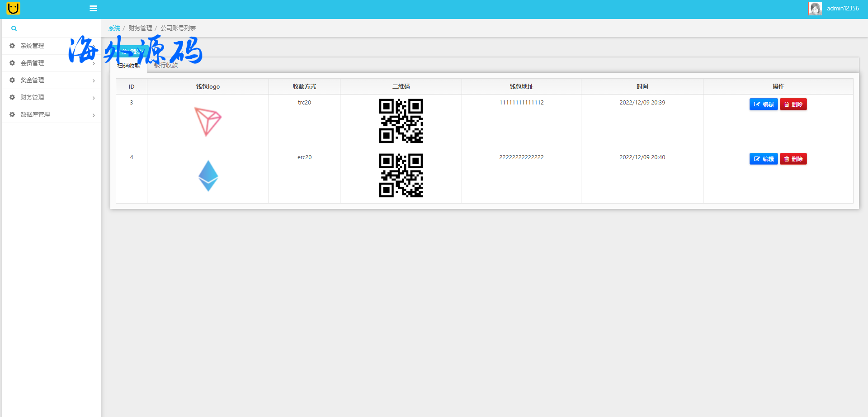The height and width of the screenshot is (417, 868).
Task: Toggle the hamburger sidebar menu
Action: click(x=94, y=8)
